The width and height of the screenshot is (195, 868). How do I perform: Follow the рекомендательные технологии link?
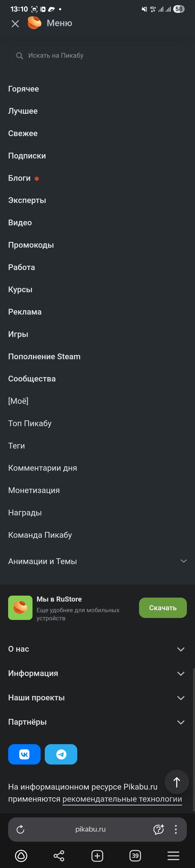122,799
